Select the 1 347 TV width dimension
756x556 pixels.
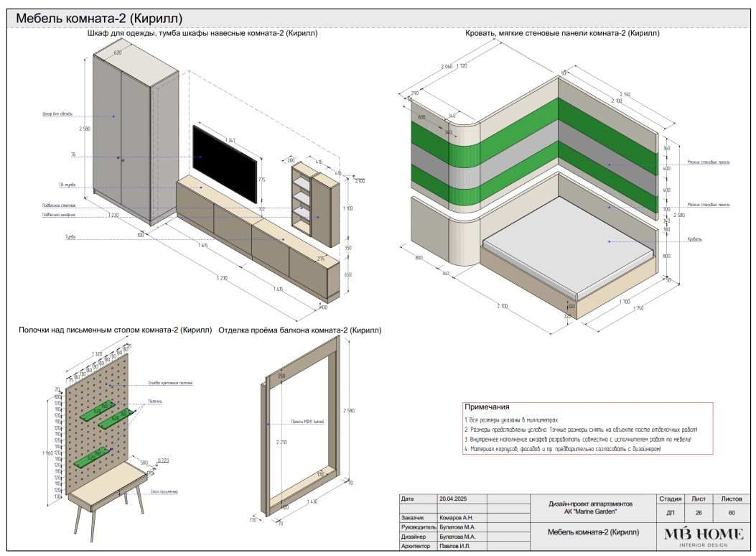coord(230,140)
